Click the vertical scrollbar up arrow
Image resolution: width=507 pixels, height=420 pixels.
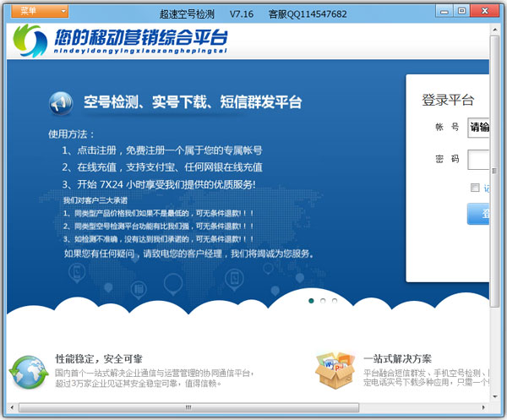(x=495, y=30)
